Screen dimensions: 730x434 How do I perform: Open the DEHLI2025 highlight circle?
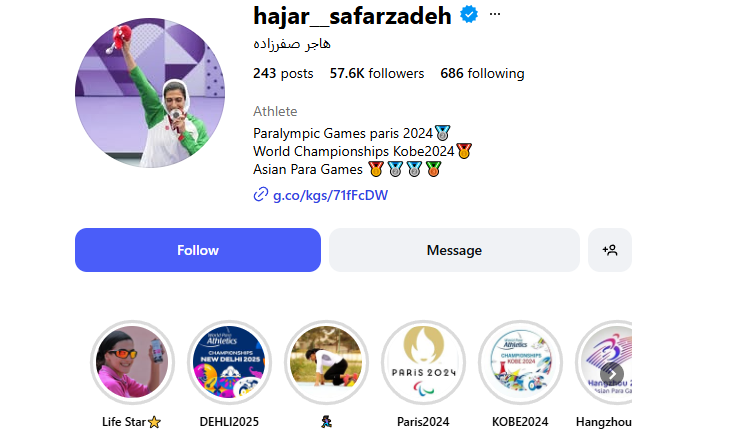click(229, 362)
